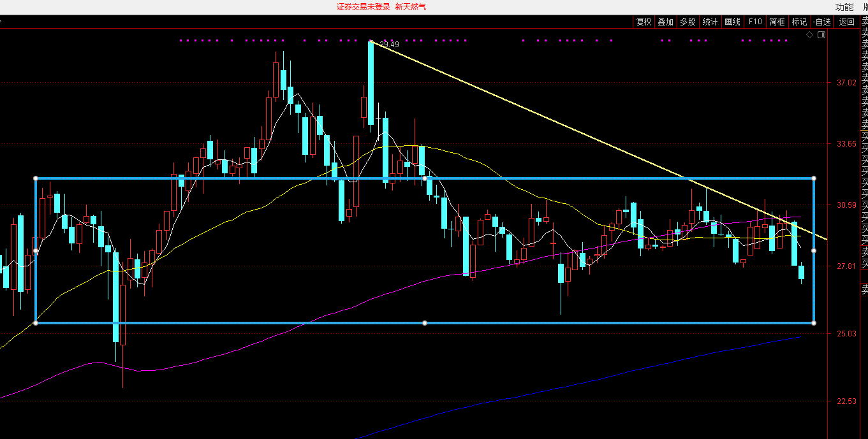
Task: Activate the 画线 drawing tools
Action: pos(732,22)
